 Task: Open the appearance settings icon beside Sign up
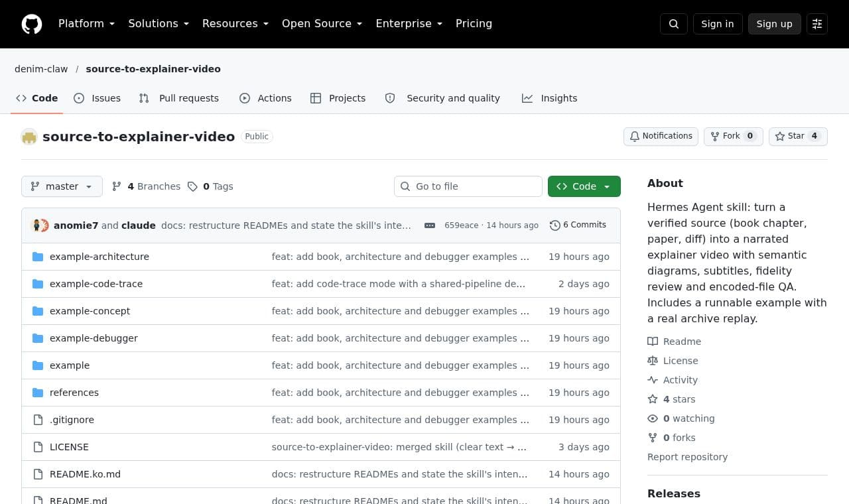click(817, 24)
